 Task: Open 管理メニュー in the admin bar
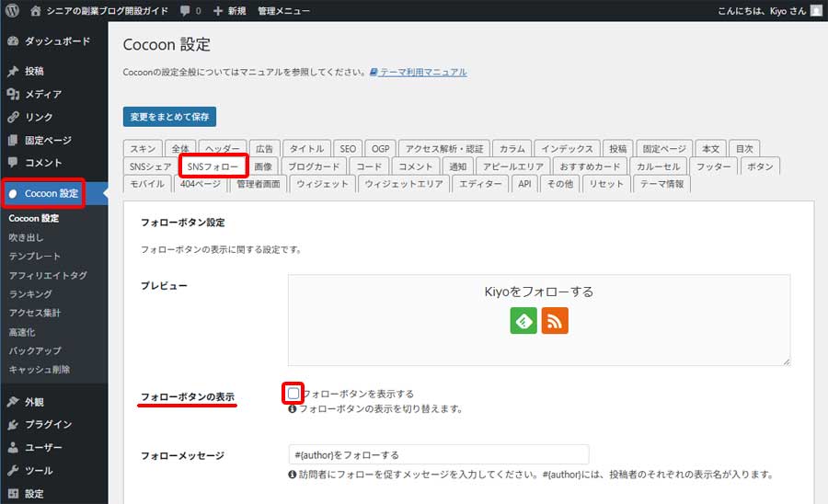pyautogui.click(x=283, y=10)
